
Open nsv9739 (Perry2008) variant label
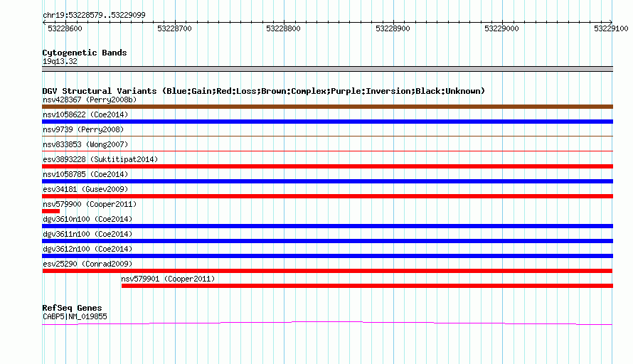[x=83, y=129]
